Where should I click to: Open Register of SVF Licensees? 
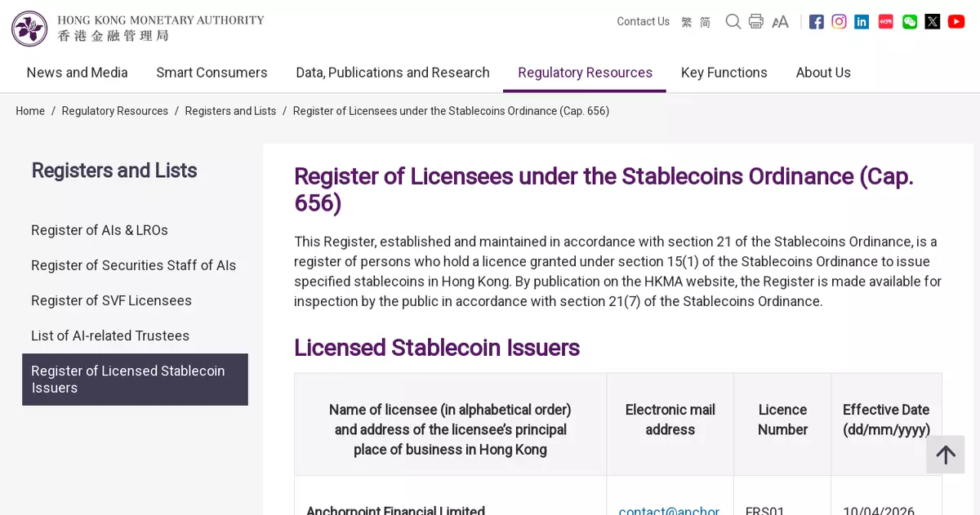(x=111, y=300)
